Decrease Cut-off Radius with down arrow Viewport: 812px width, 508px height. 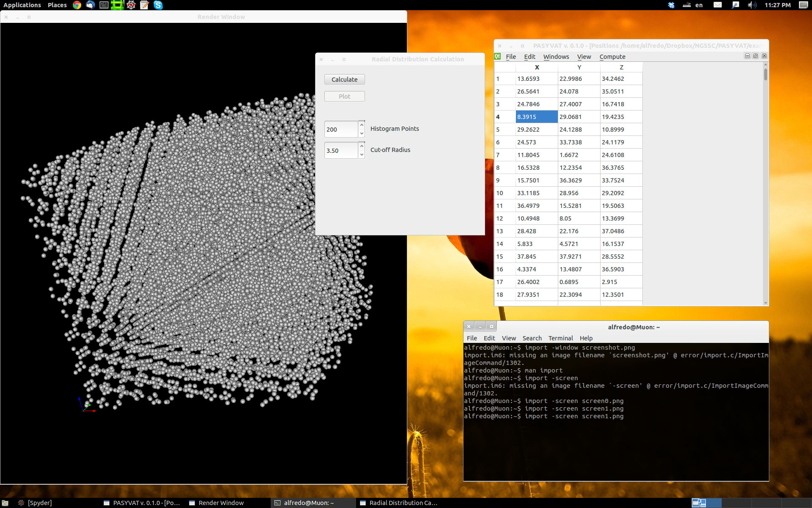point(362,155)
